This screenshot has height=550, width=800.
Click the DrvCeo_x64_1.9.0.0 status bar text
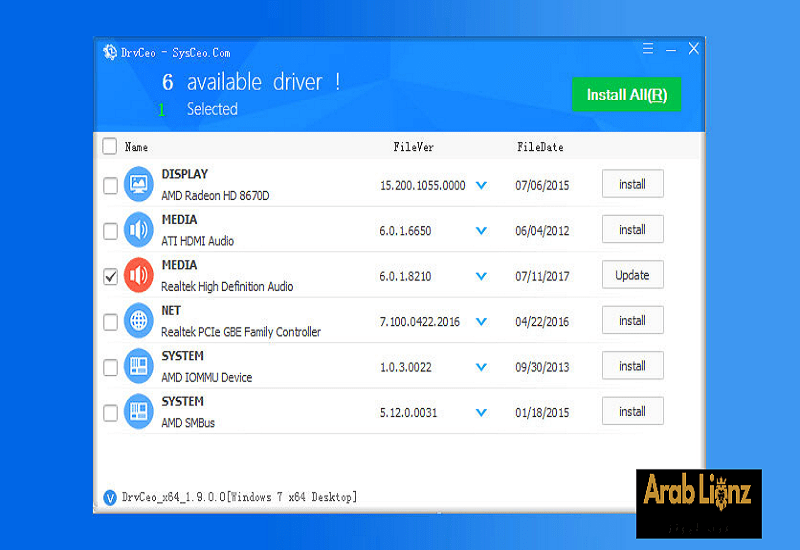point(239,497)
